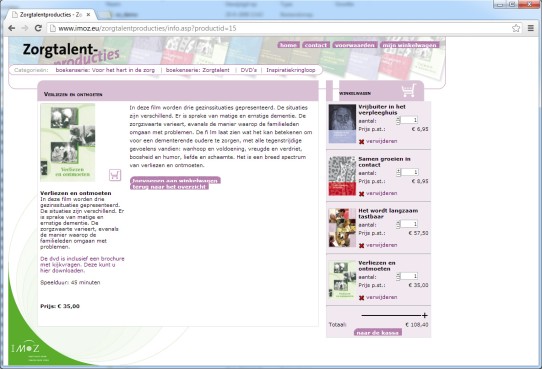Image resolution: width=542 pixels, height=369 pixels.
Task: Click the quantity field for Verliezen en ontmoeten
Action: click(x=409, y=276)
